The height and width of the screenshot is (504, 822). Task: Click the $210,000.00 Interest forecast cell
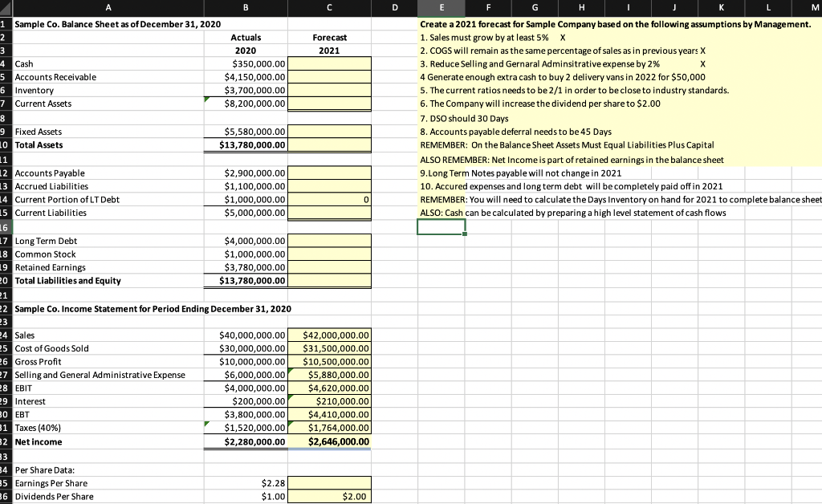[x=329, y=401]
